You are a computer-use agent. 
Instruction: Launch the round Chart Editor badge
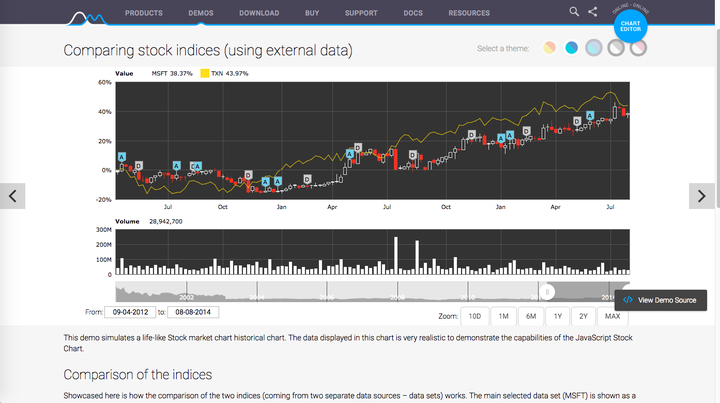(630, 26)
